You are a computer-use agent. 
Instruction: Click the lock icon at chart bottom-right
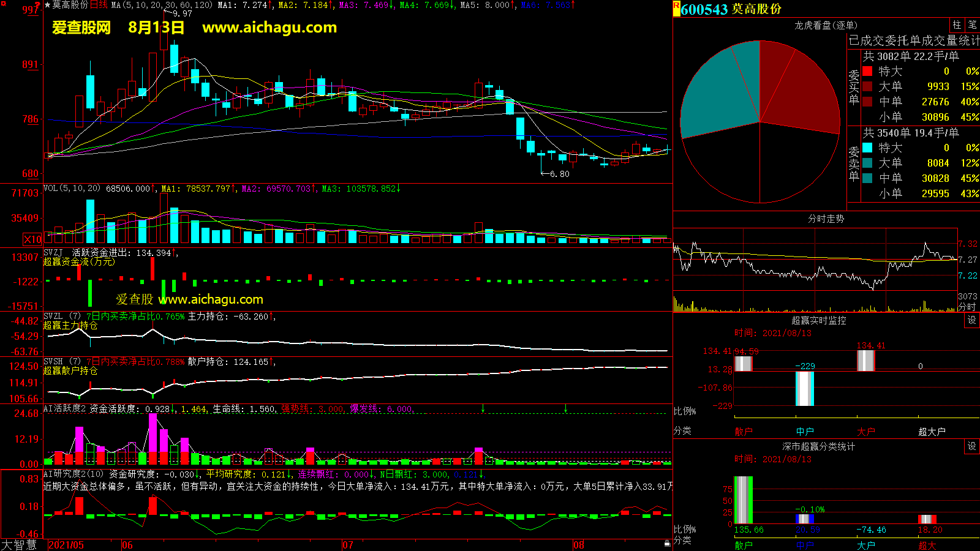[667, 543]
